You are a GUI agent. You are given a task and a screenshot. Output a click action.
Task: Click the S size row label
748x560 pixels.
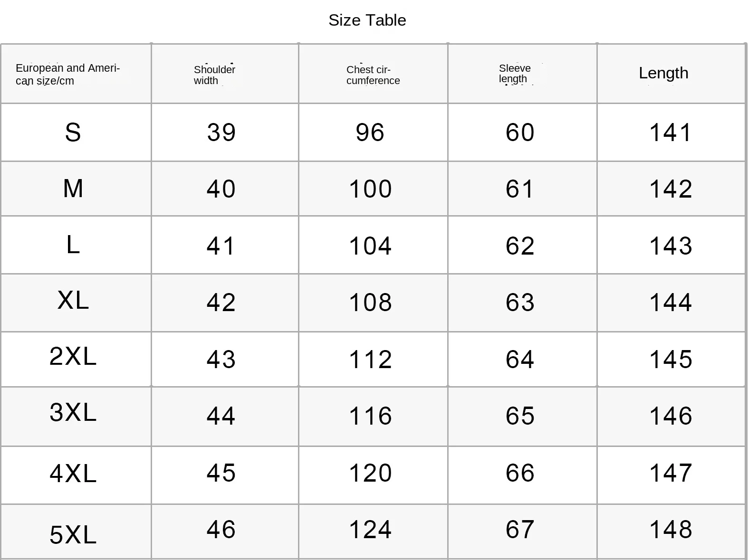pos(73,133)
